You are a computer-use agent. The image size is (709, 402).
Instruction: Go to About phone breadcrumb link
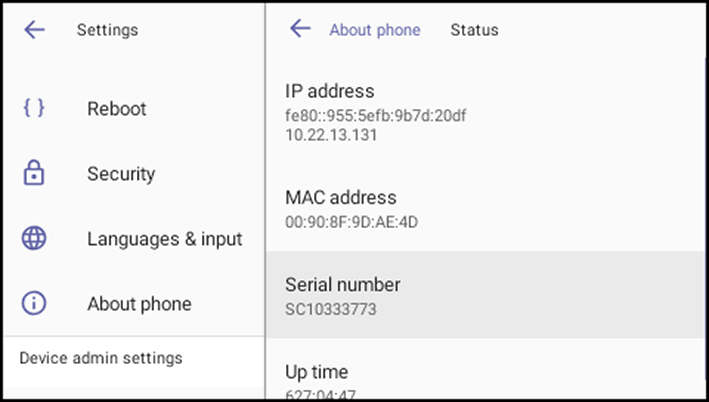click(375, 30)
